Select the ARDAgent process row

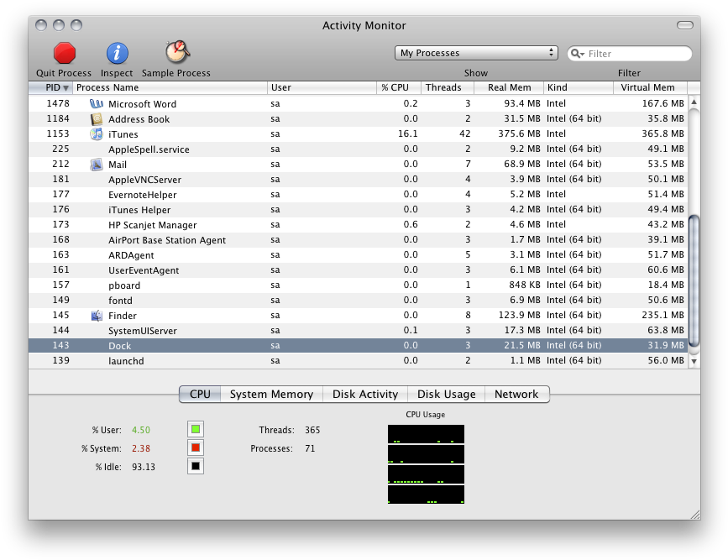358,255
